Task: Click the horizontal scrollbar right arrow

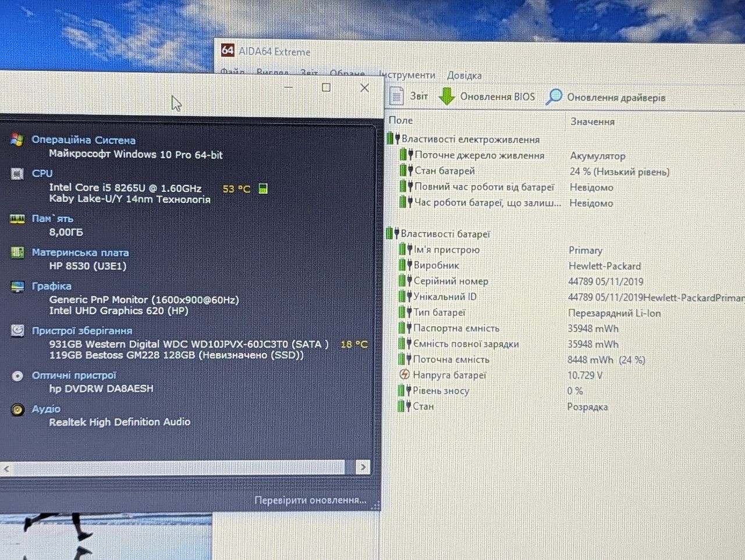Action: pyautogui.click(x=363, y=467)
